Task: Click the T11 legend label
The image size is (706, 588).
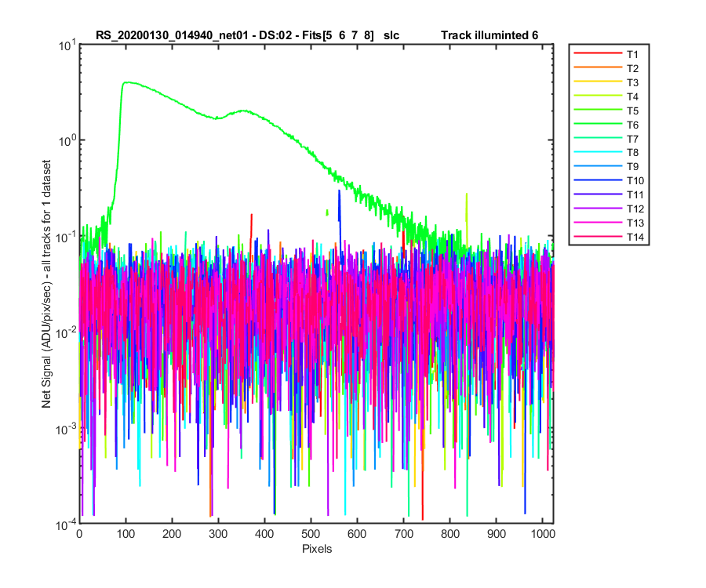Action: (x=635, y=194)
